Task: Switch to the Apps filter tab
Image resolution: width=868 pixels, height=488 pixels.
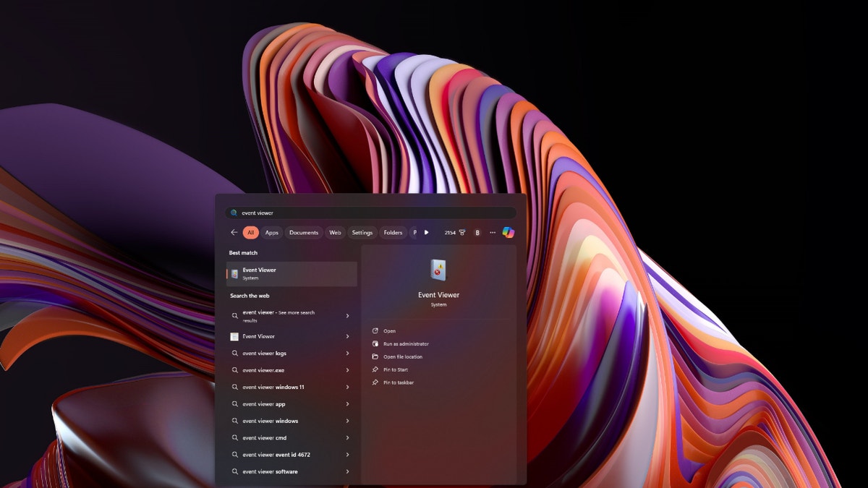Action: point(272,233)
